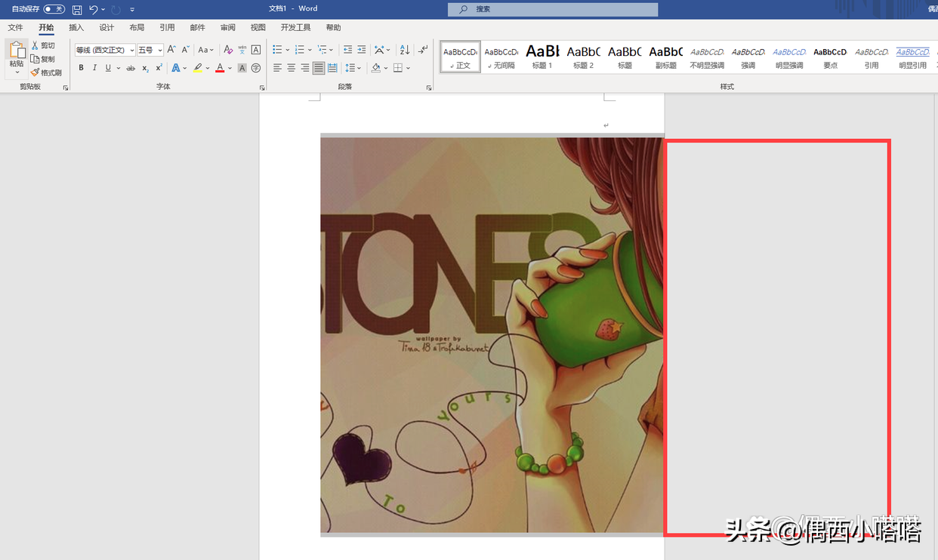This screenshot has height=560, width=938.
Task: Open the Undo history dropdown arrow
Action: click(103, 9)
